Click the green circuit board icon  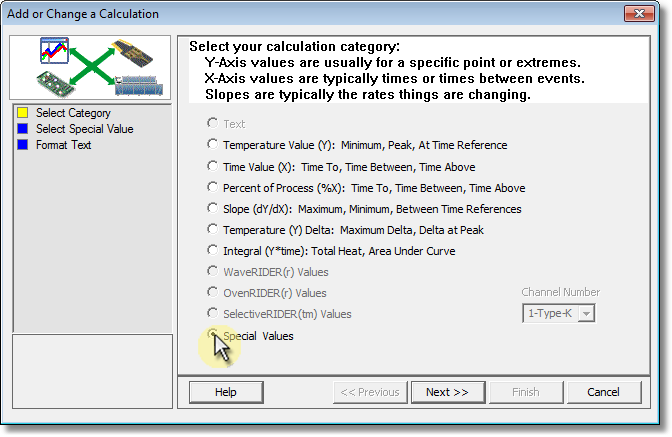(56, 84)
